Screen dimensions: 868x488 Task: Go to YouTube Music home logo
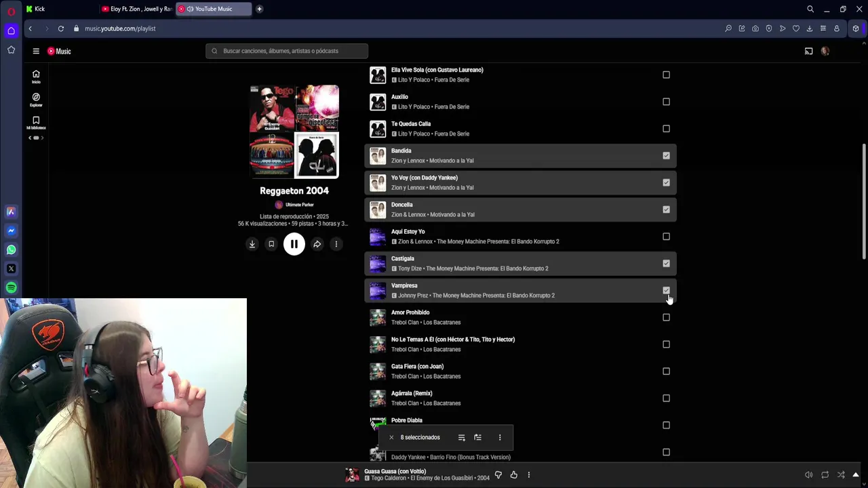(59, 51)
